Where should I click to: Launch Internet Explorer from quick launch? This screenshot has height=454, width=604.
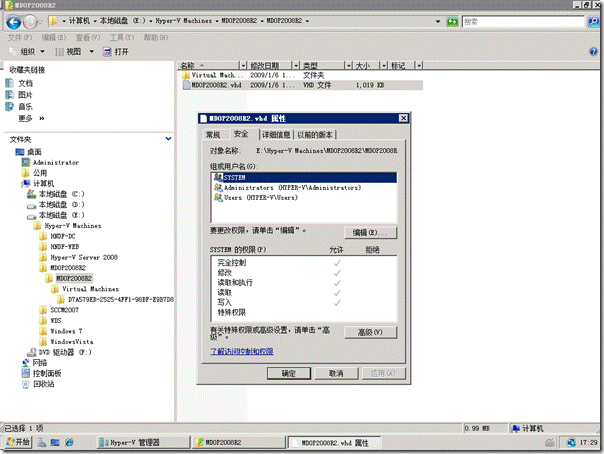[69, 442]
